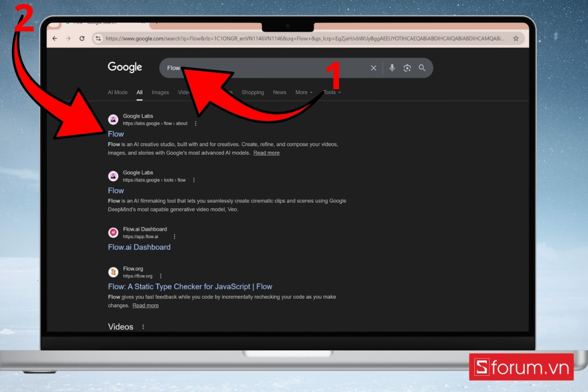Switch to the AI Mode tab
Screen dimensions: 588x392
[118, 92]
